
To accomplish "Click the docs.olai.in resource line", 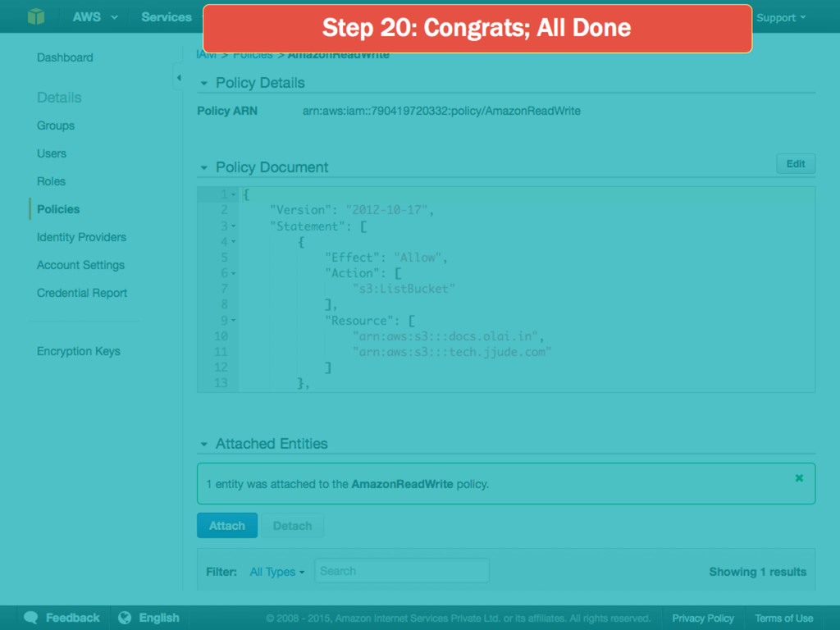I will coord(448,336).
